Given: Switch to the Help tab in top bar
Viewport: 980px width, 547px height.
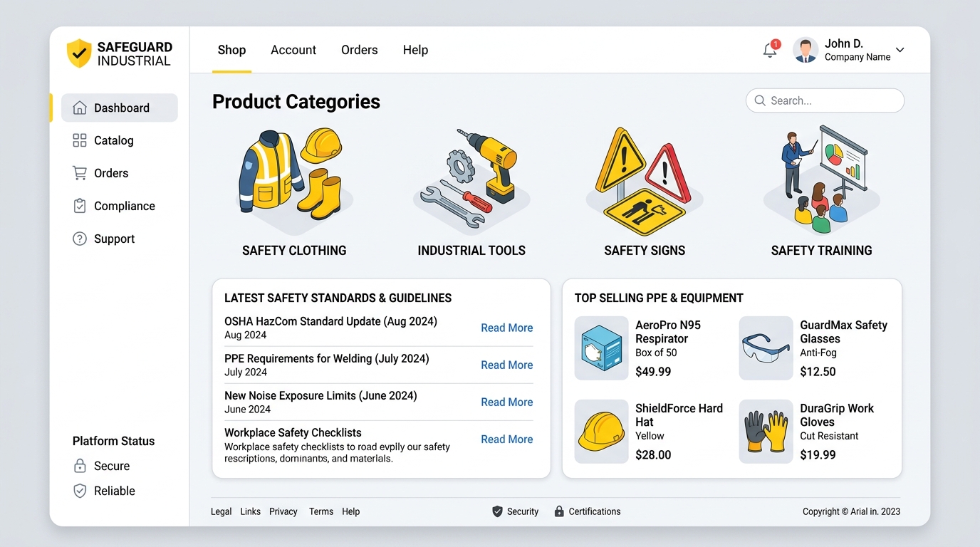Looking at the screenshot, I should (x=415, y=50).
